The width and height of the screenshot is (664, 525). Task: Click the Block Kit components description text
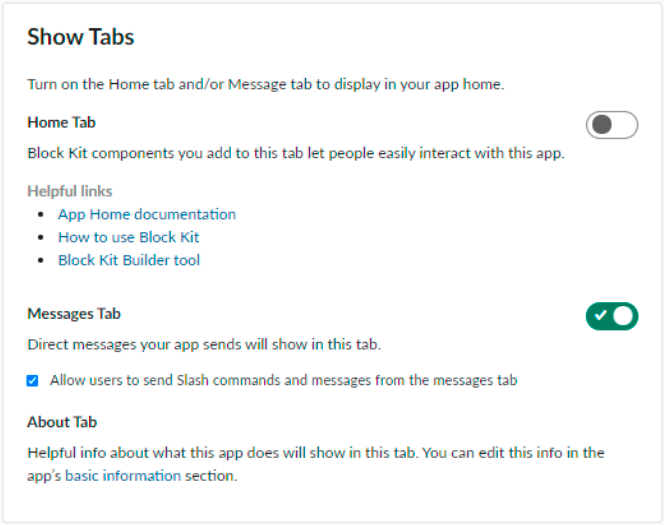coord(296,154)
